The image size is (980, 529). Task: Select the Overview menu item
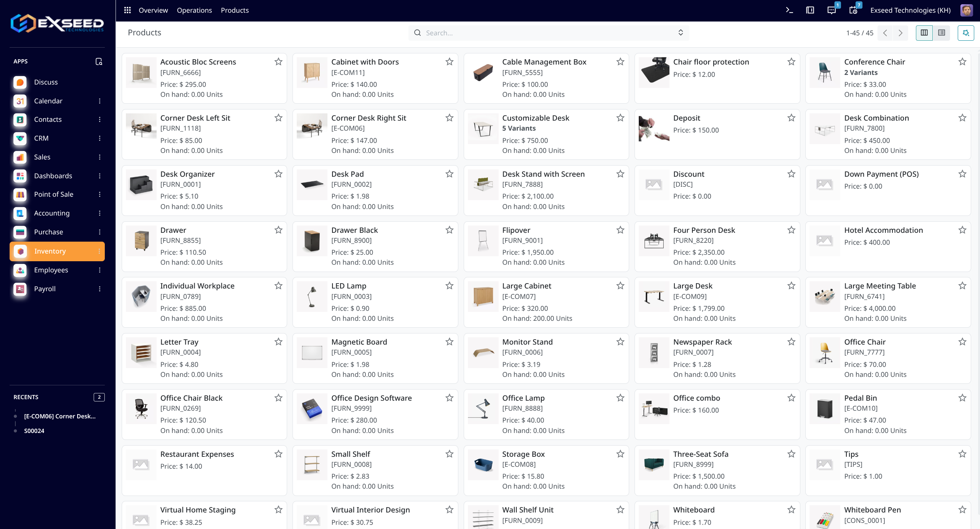pyautogui.click(x=153, y=10)
